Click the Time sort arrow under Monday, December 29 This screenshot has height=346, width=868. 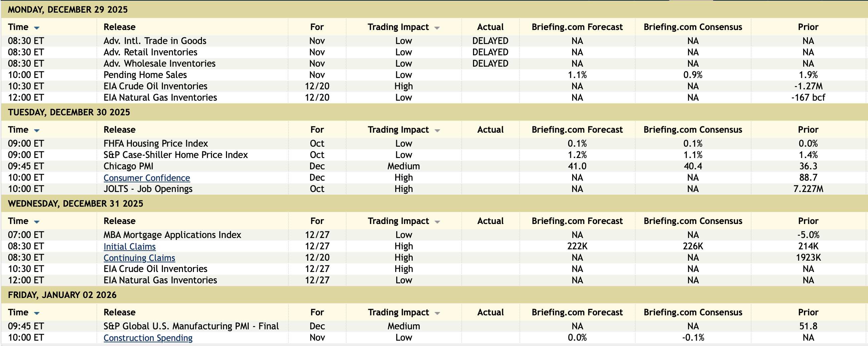pyautogui.click(x=37, y=28)
